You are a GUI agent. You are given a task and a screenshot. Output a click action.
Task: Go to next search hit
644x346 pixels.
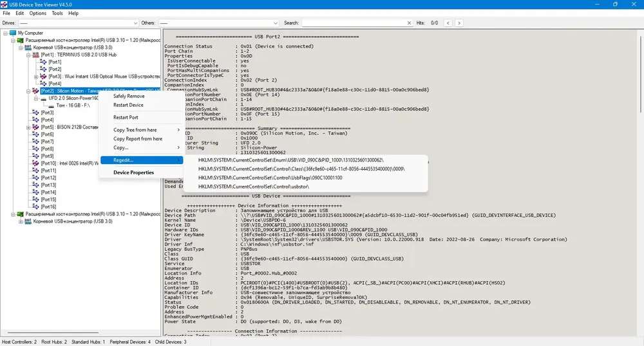(x=459, y=23)
